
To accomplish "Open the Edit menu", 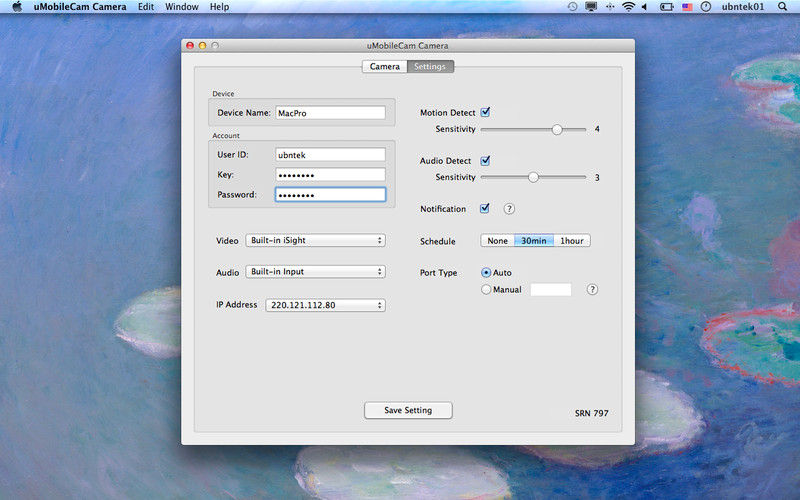I will [x=146, y=7].
